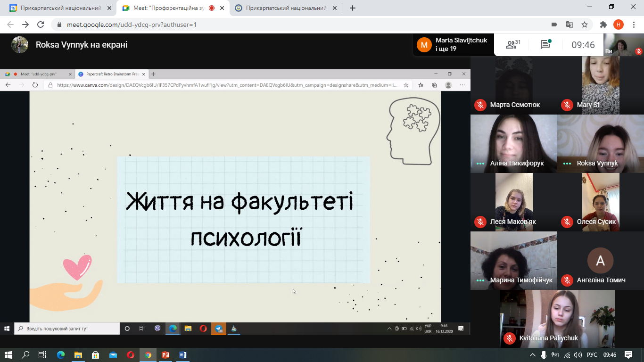Open the meeting chat icon
Screen dimensions: 644x362
pyautogui.click(x=545, y=45)
